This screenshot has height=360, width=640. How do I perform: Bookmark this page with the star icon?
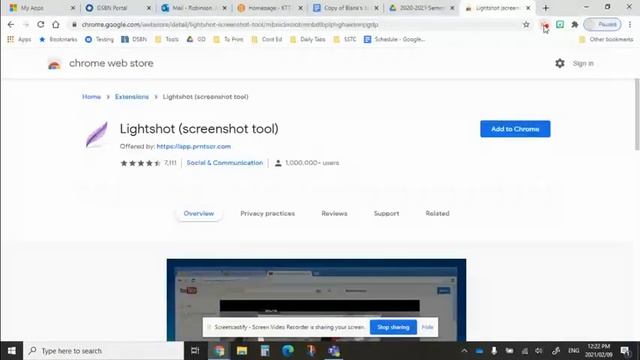pos(526,24)
